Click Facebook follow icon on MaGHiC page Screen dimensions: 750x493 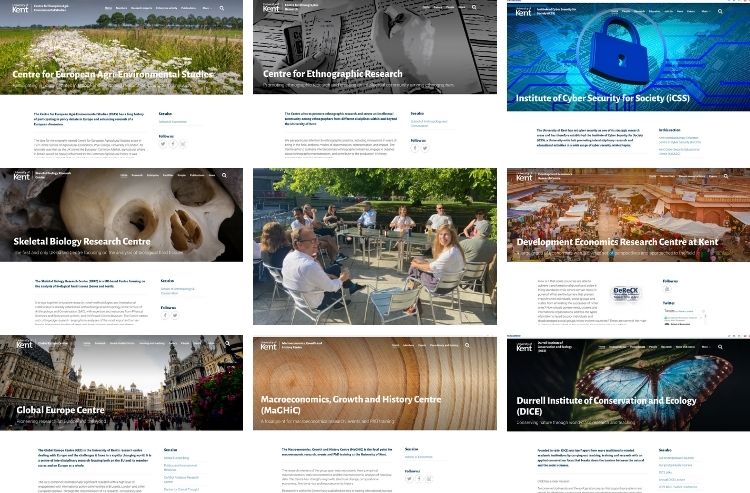coord(419,479)
